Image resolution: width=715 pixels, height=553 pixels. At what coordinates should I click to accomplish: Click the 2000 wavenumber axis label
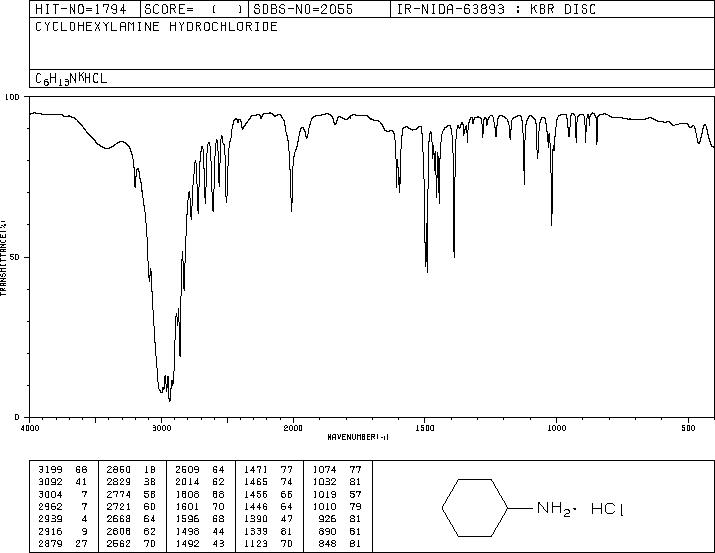tap(293, 428)
